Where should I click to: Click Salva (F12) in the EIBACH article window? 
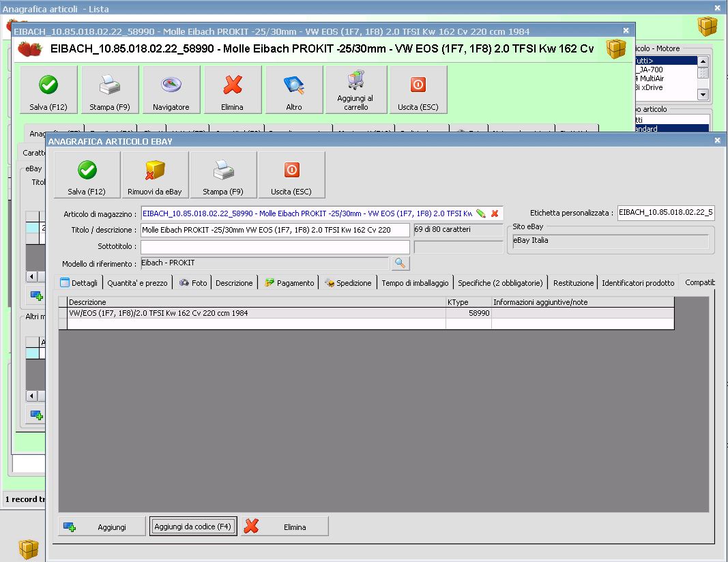click(48, 89)
